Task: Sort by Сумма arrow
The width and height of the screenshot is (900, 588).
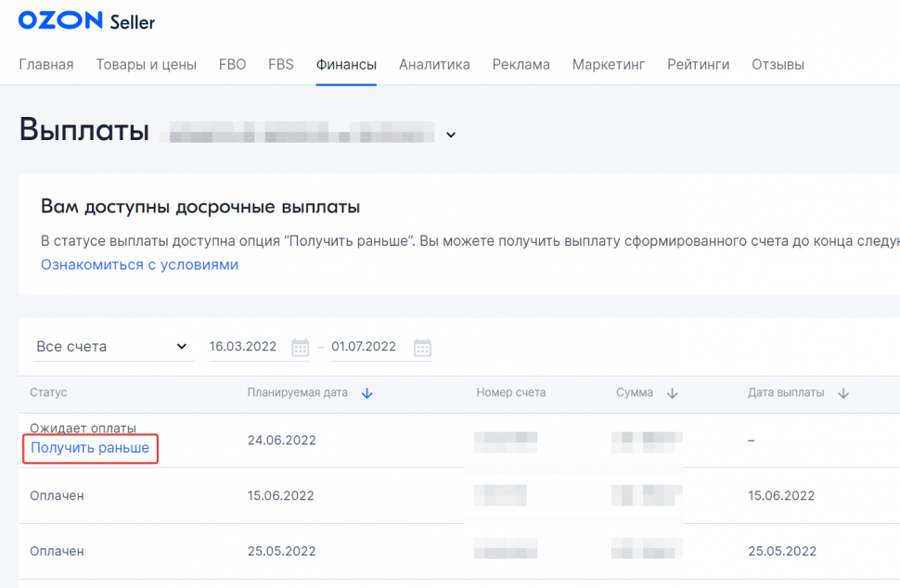Action: tap(672, 393)
